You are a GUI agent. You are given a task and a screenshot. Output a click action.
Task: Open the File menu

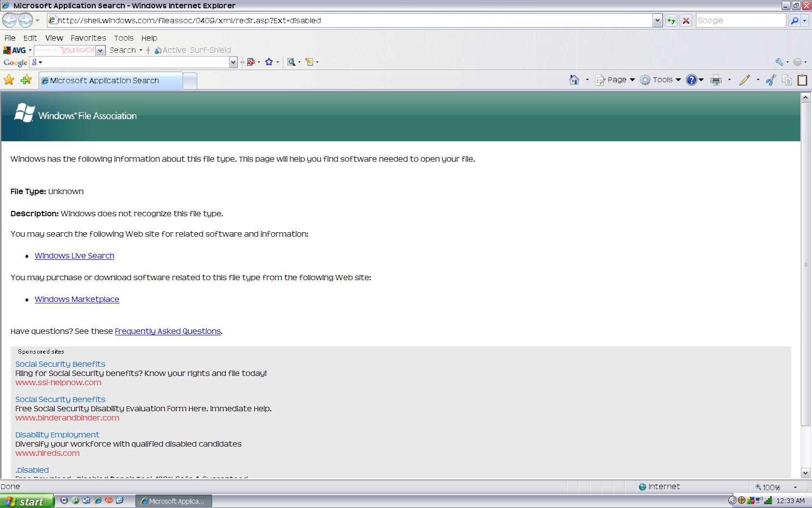click(10, 38)
